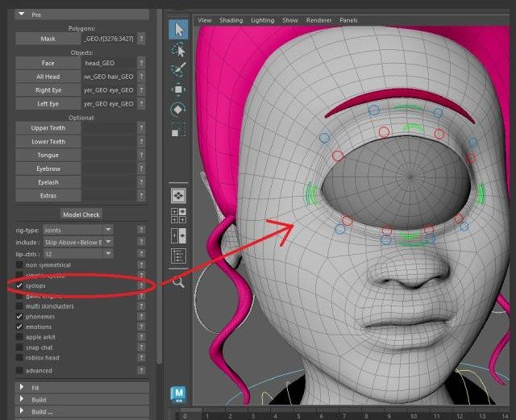Open the rig-type Joints dropdown
516x420 pixels.
78,230
